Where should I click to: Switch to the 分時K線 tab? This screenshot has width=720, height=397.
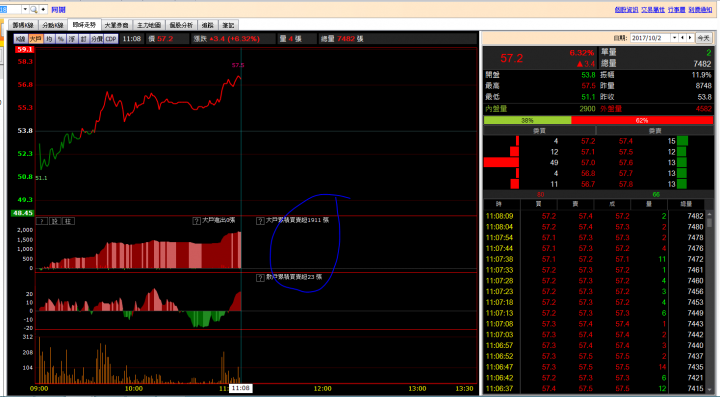[x=53, y=25]
